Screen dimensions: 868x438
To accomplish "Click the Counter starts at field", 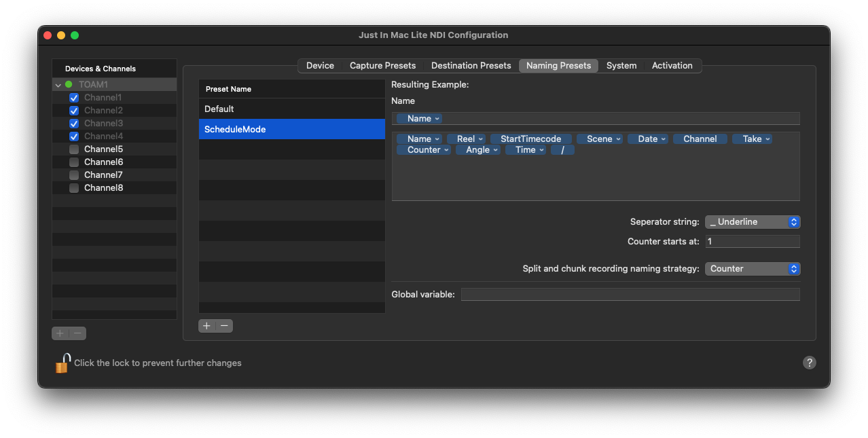I will (753, 242).
